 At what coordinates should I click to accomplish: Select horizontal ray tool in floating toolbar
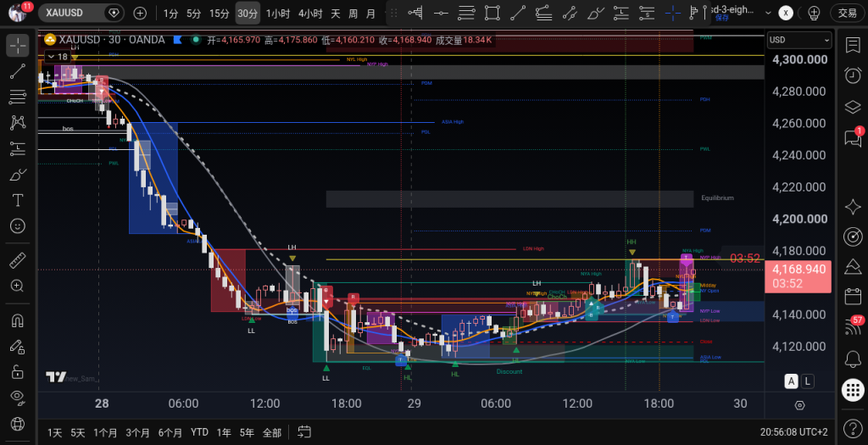(441, 13)
